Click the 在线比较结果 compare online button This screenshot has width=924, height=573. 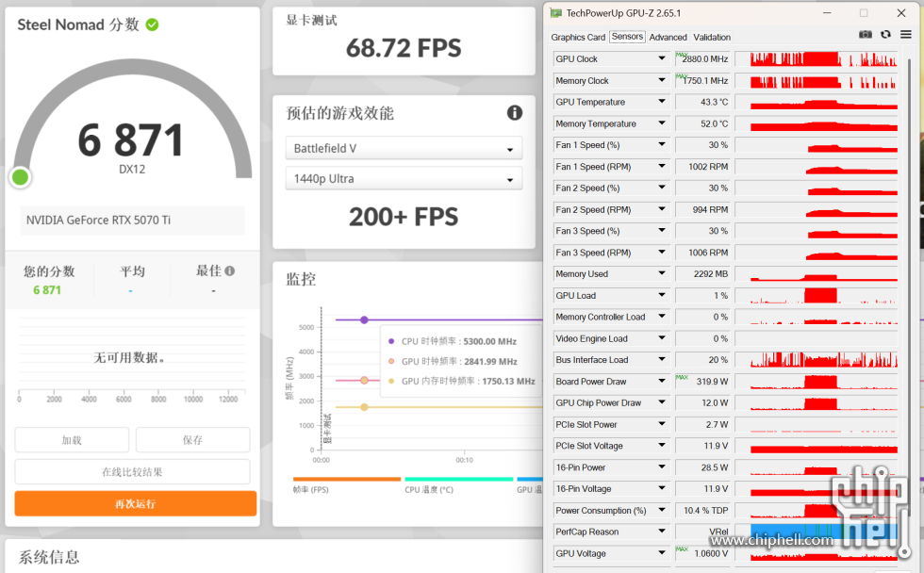pos(132,472)
